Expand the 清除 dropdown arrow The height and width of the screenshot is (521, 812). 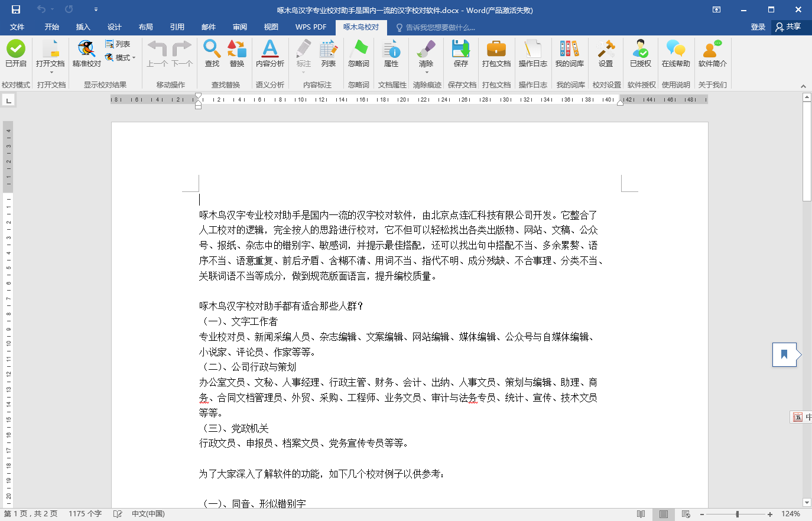pos(426,72)
